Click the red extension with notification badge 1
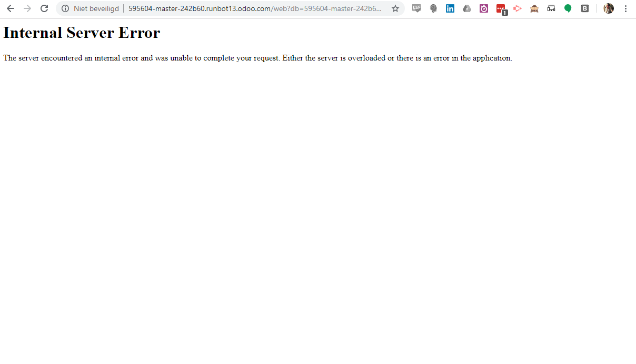 click(501, 8)
